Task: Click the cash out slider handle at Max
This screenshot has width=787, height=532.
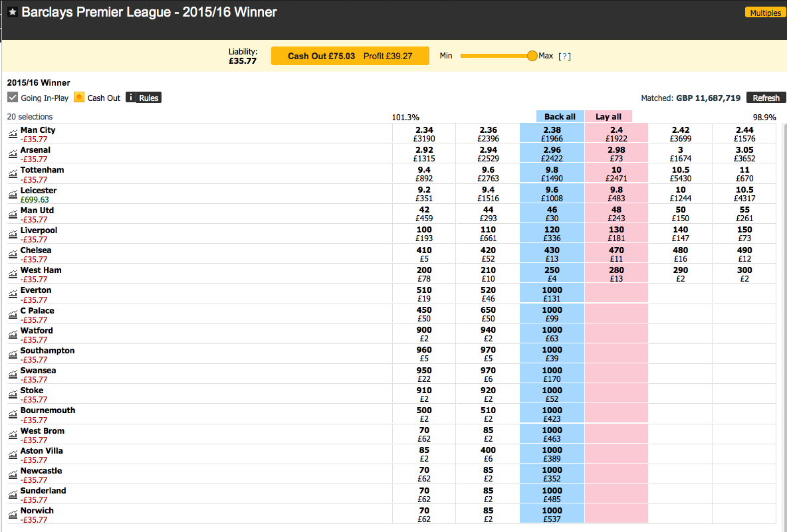Action: pyautogui.click(x=532, y=56)
